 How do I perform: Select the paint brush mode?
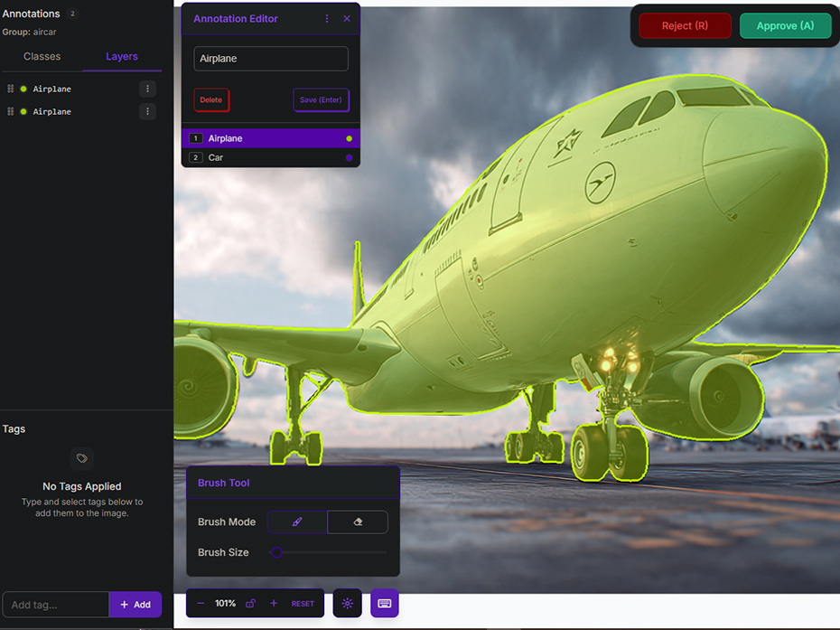pyautogui.click(x=297, y=522)
